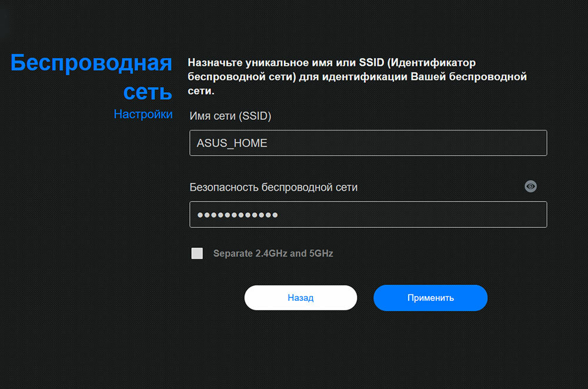Click the 'Separate 2.4GHz and 5GHz' label text

pyautogui.click(x=273, y=253)
